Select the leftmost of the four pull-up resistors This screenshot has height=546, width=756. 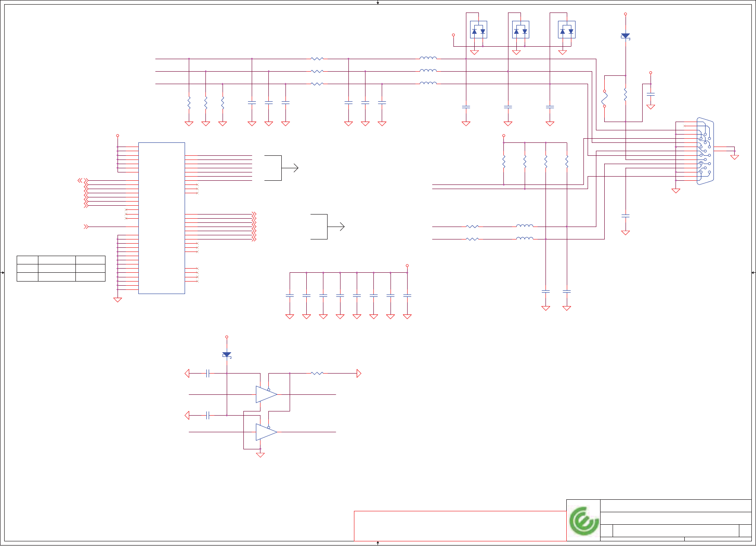pos(503,162)
